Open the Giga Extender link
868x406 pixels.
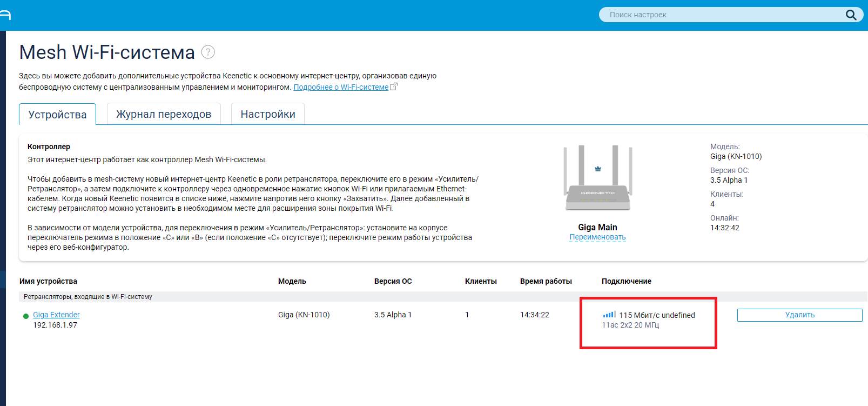pos(56,315)
